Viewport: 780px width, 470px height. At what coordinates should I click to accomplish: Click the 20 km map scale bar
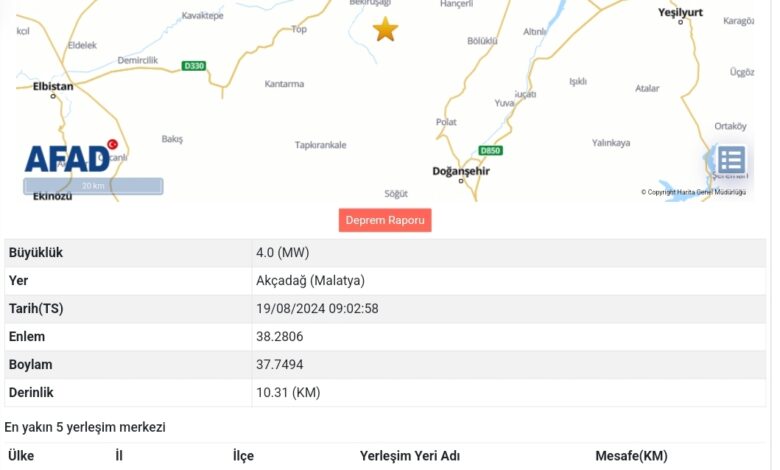tap(93, 186)
